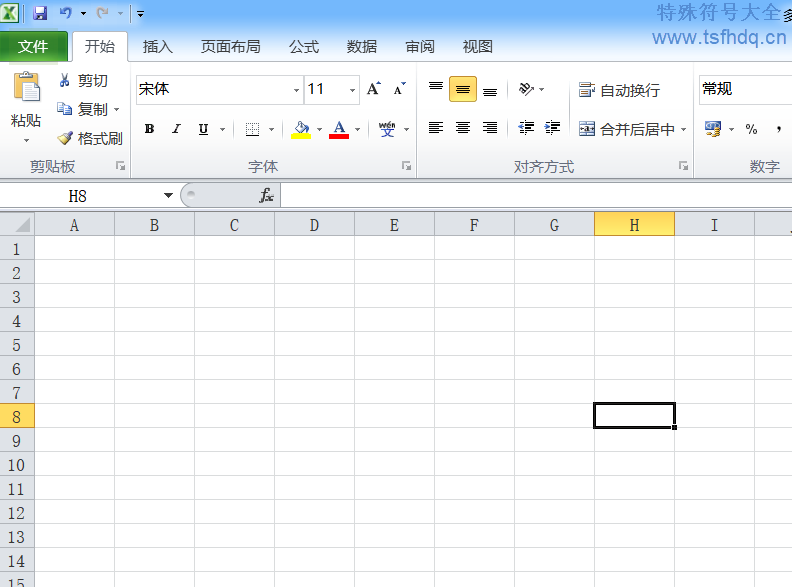This screenshot has height=587, width=792.
Task: Click the text orientation icon
Action: (526, 89)
